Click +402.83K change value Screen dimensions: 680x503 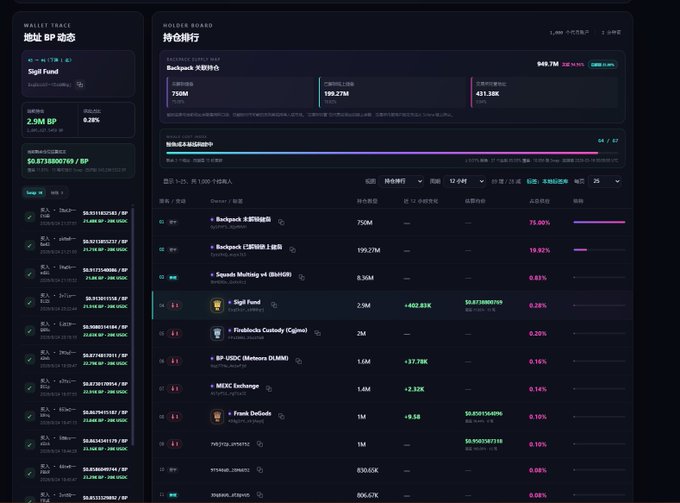[418, 306]
